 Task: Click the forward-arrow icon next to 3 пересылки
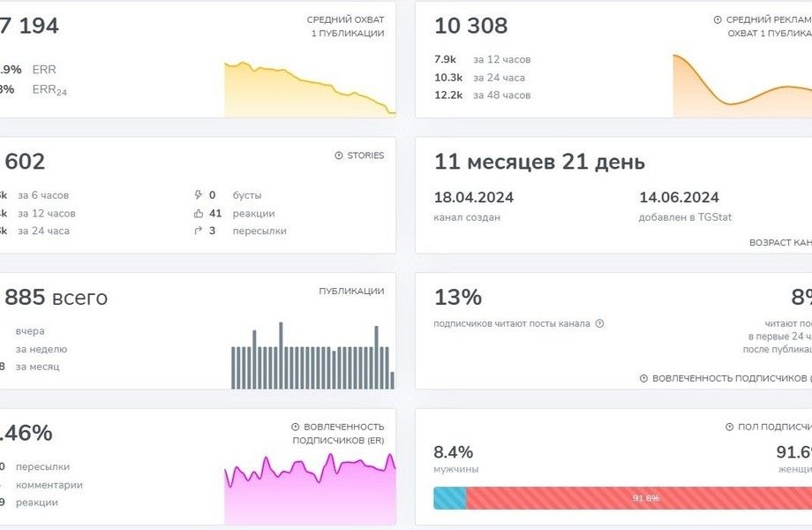click(x=199, y=231)
